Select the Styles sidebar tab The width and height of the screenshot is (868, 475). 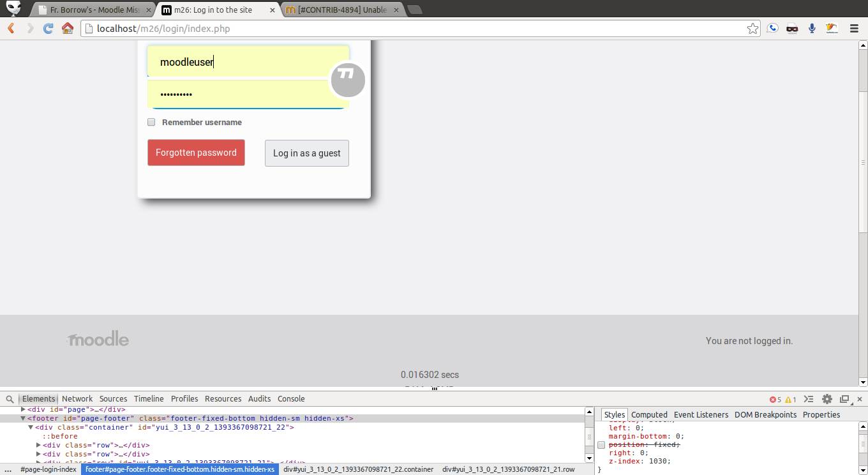[615, 414]
